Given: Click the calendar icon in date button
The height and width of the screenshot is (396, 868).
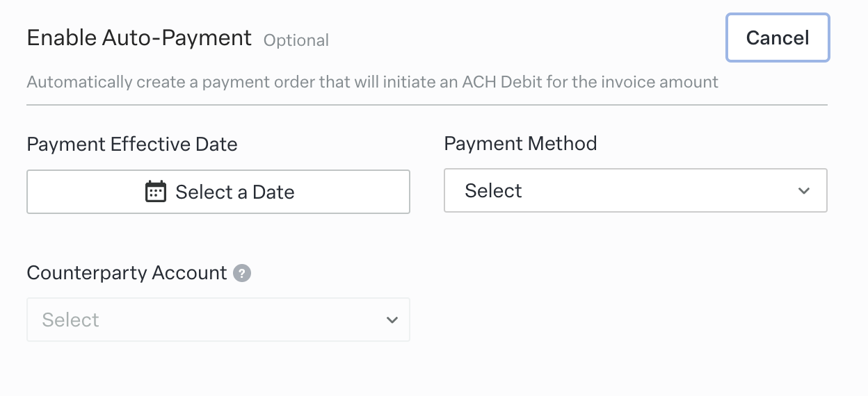Looking at the screenshot, I should 155,192.
